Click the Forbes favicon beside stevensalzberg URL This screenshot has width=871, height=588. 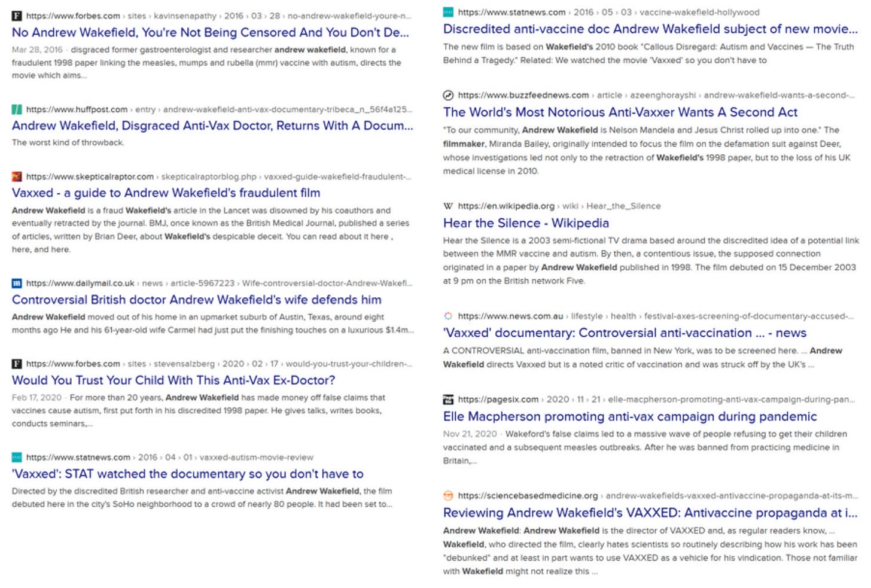(17, 364)
